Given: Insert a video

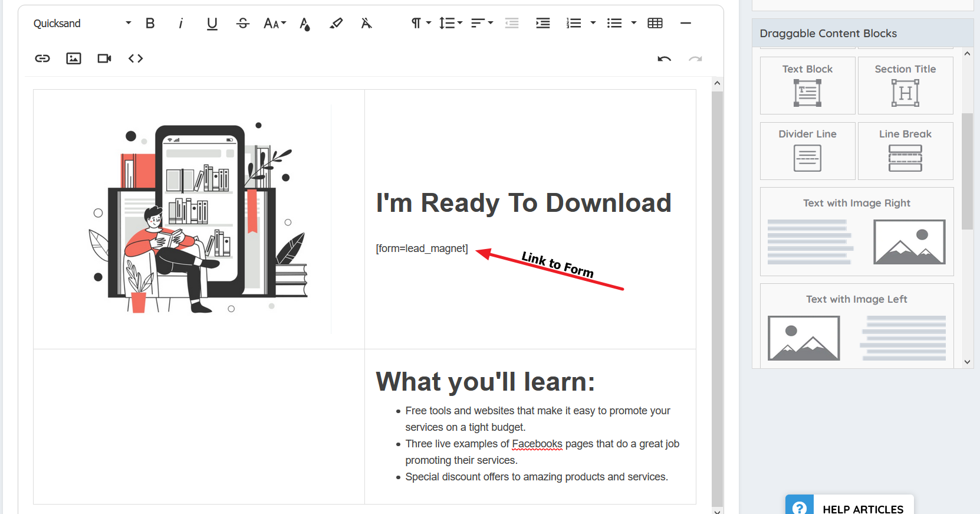Looking at the screenshot, I should (104, 58).
